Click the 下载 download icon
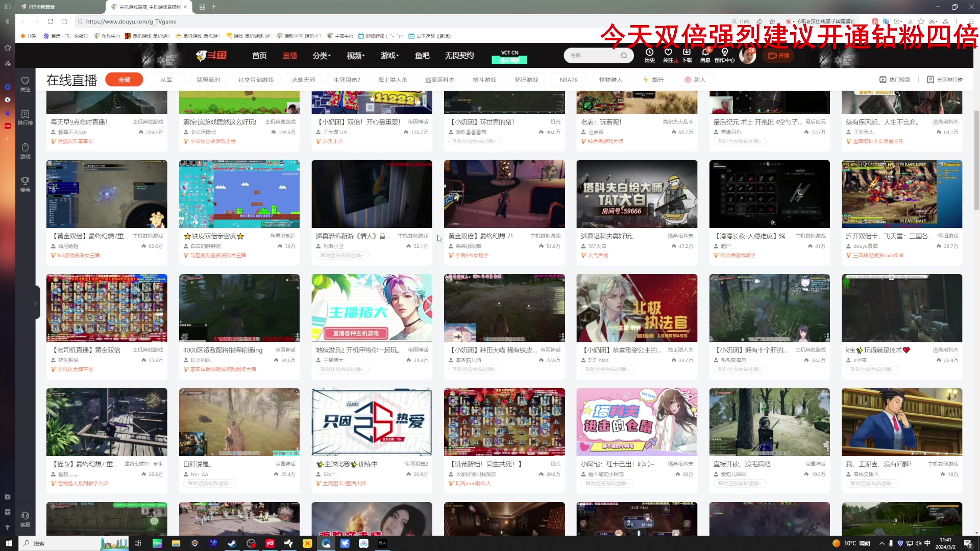Image resolution: width=980 pixels, height=551 pixels. coord(687,53)
